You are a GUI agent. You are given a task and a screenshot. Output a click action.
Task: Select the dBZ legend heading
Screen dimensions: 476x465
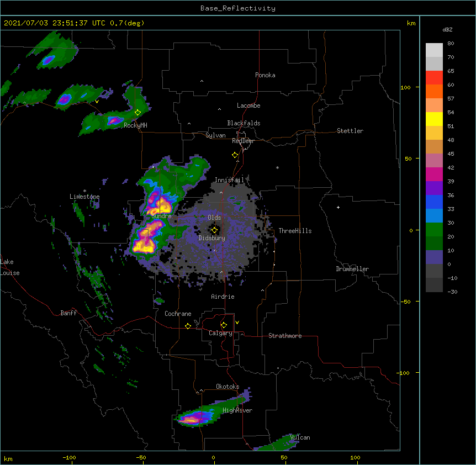tap(447, 29)
